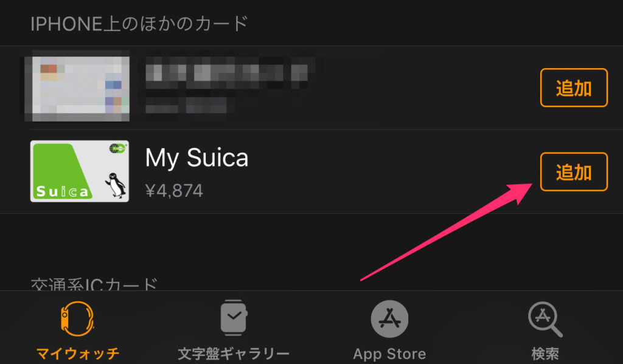623x364 pixels.
Task: Click the small green Suica badge on card corner
Action: [x=117, y=148]
